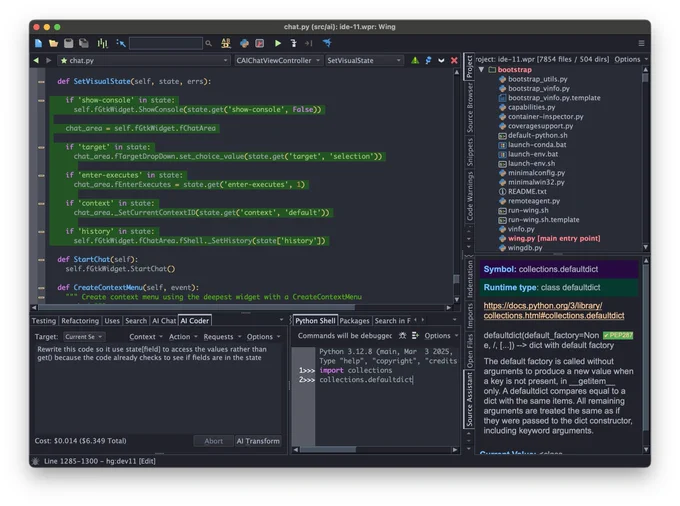Image resolution: width=680 pixels, height=506 pixels.
Task: Click the bug icon in status bar
Action: point(36,461)
